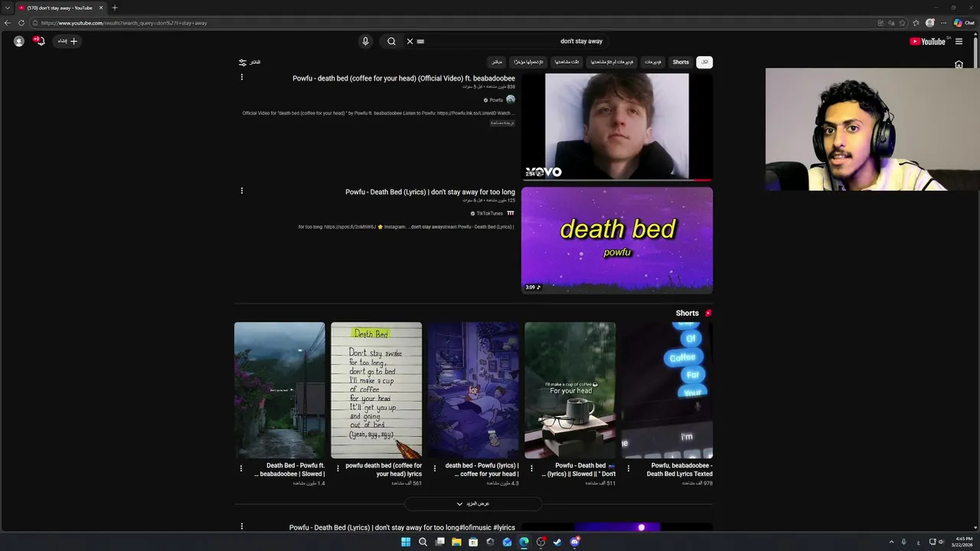Click the Shorts section logo icon
980x551 pixels.
708,313
